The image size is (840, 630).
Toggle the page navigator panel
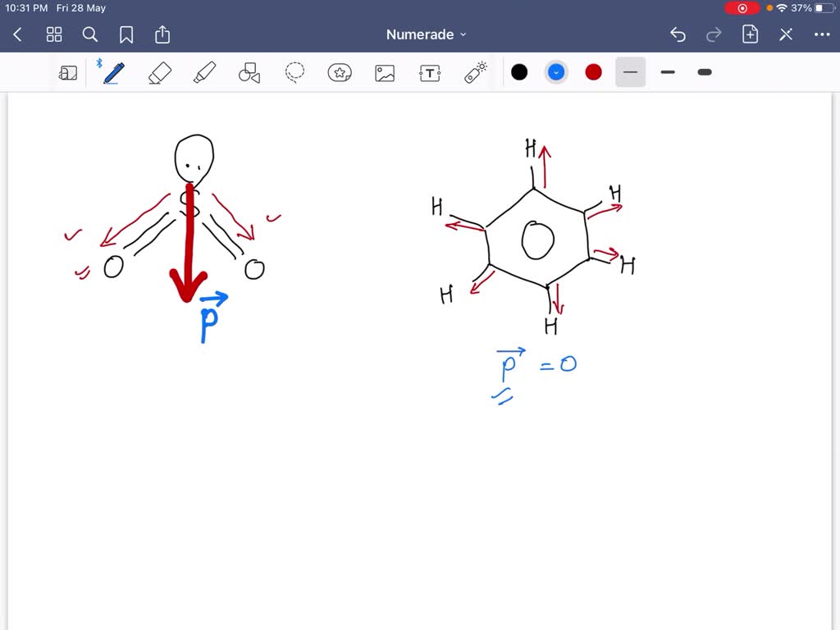click(x=69, y=72)
